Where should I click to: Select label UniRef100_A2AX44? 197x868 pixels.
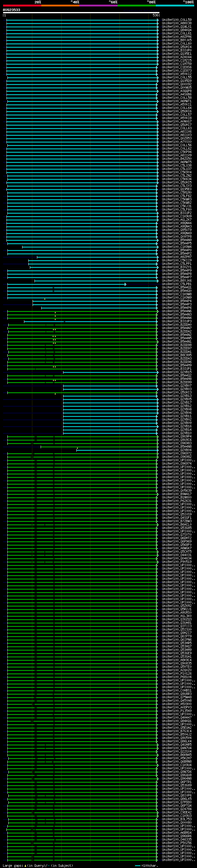click(176, 57)
